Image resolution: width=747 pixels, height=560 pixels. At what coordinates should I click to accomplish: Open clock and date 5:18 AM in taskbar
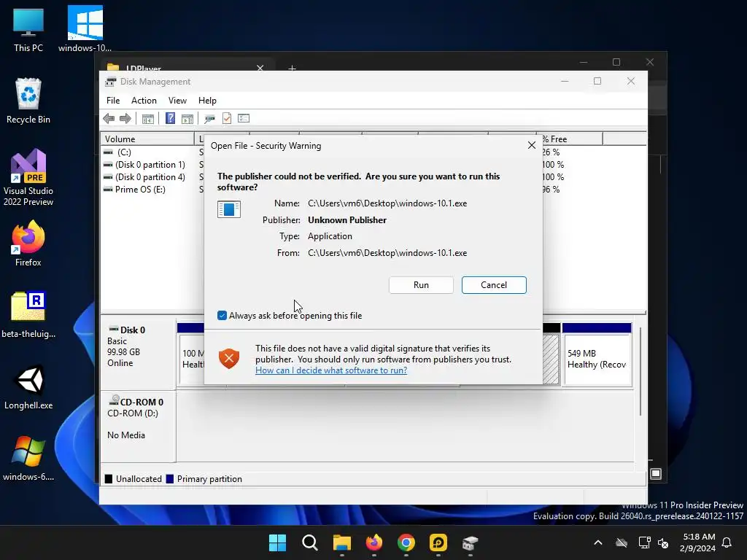point(698,542)
